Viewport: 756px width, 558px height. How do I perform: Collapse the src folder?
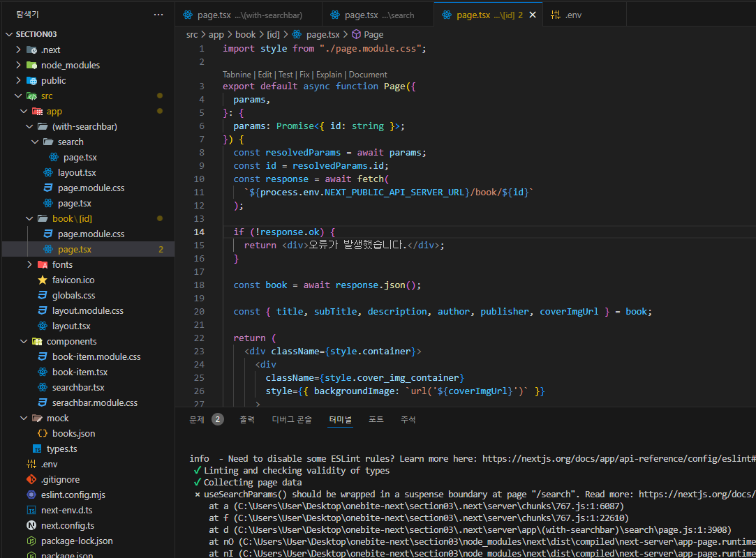tap(18, 96)
